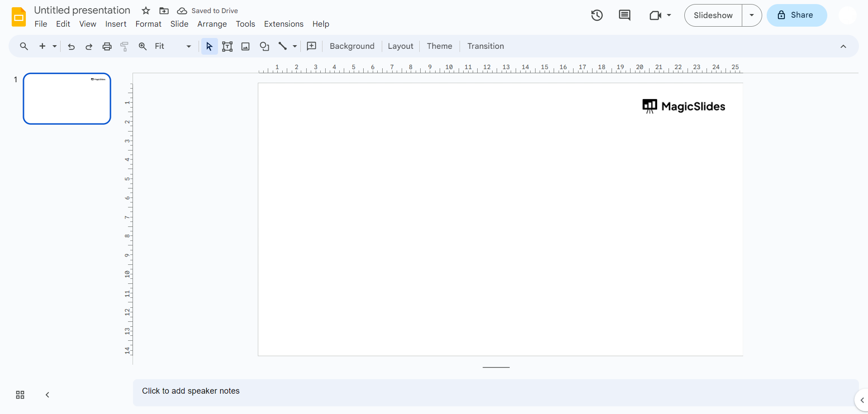The height and width of the screenshot is (414, 868).
Task: Search the menus magnifier icon
Action: coord(24,46)
